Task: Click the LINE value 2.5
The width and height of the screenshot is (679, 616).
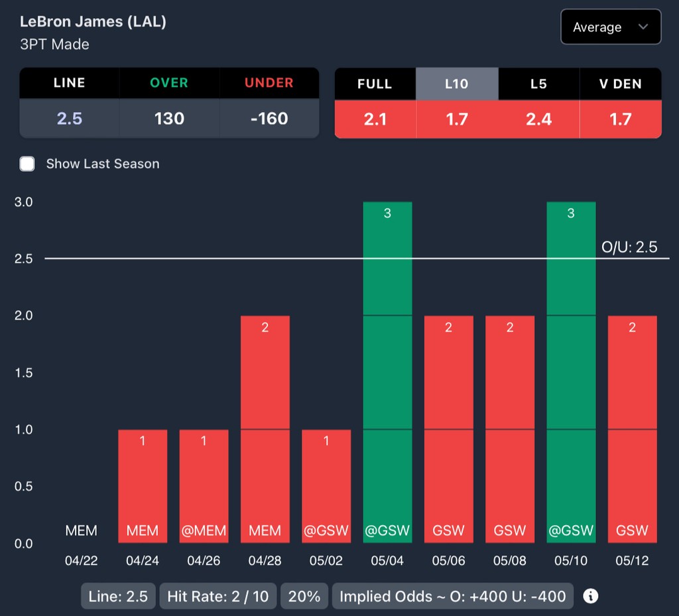Action: [70, 118]
